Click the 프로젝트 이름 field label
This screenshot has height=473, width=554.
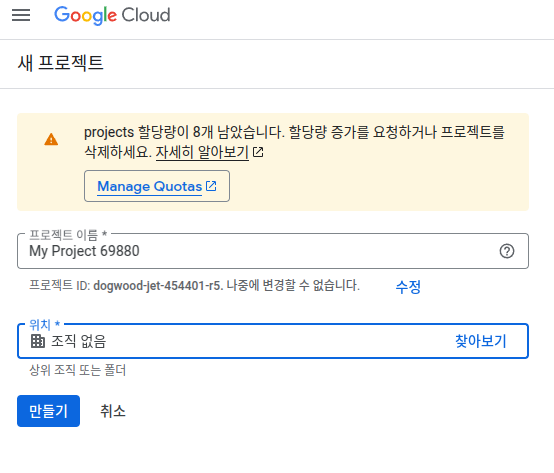click(68, 234)
